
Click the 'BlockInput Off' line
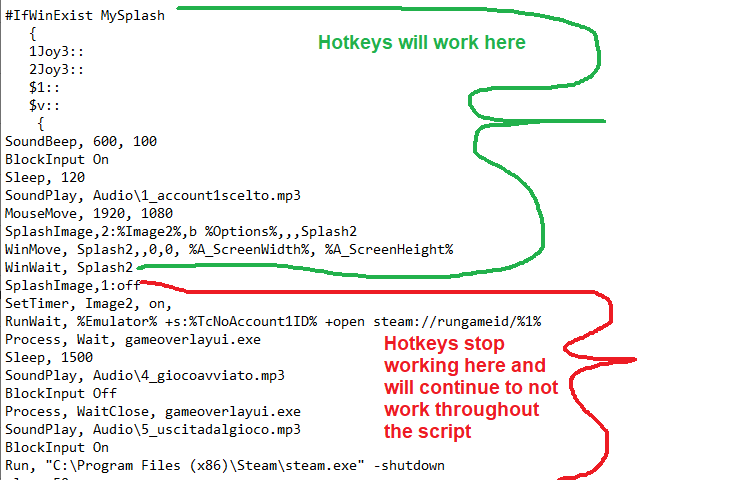[x=61, y=394]
